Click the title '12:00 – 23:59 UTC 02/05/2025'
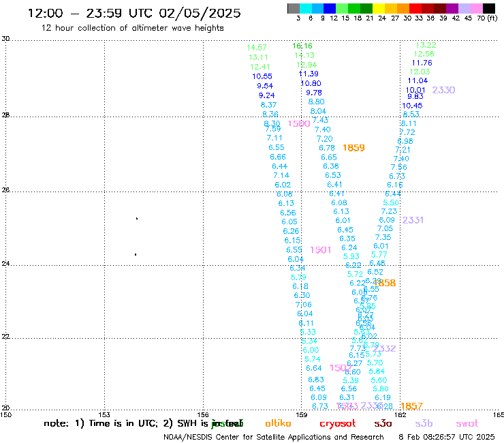504x443 pixels. pos(134,13)
